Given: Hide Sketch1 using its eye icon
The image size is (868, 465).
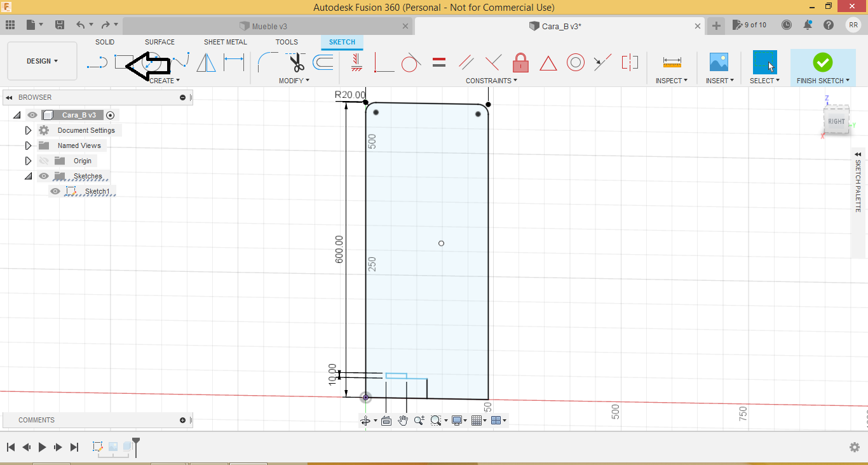Looking at the screenshot, I should pos(55,191).
